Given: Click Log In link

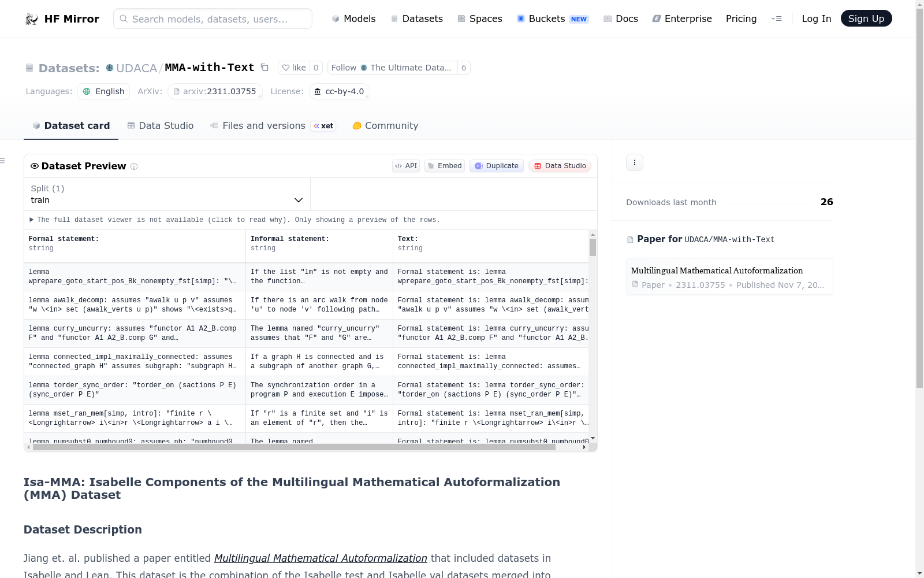Looking at the screenshot, I should [x=817, y=18].
